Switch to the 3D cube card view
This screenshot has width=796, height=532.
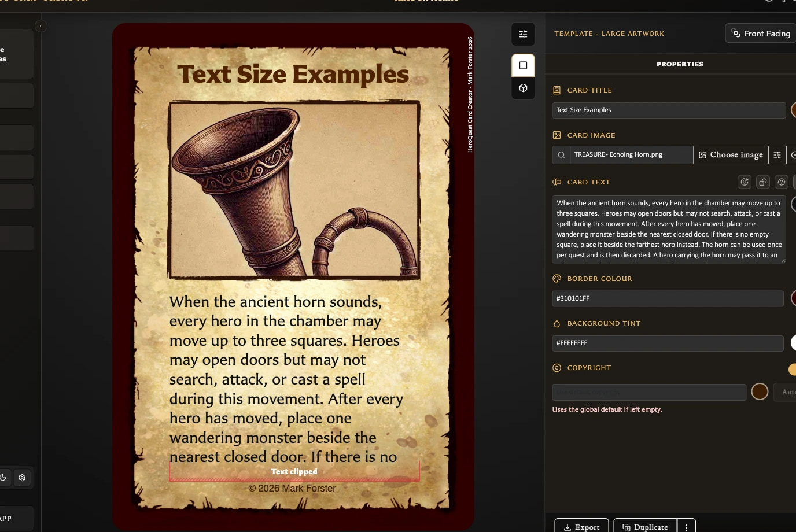523,88
